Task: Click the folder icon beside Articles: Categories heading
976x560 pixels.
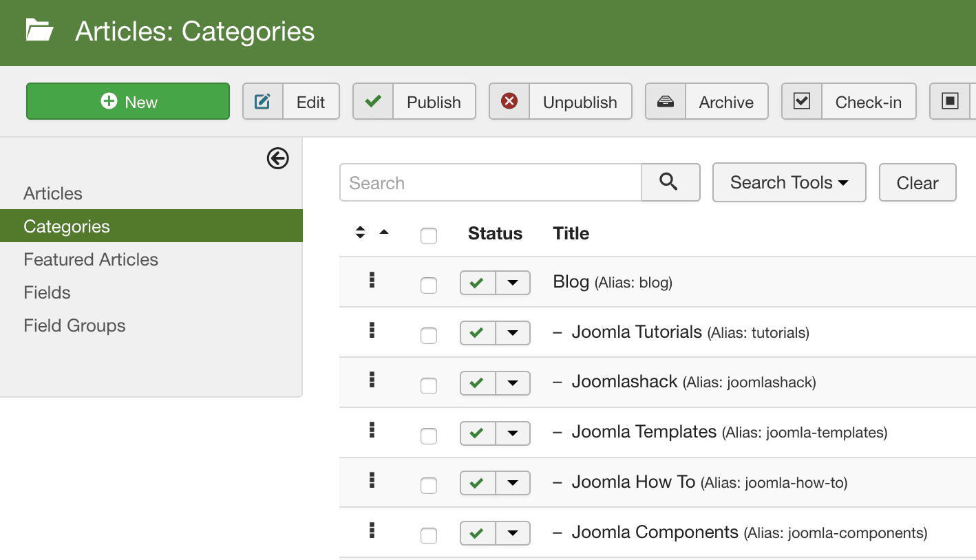Action: tap(39, 31)
